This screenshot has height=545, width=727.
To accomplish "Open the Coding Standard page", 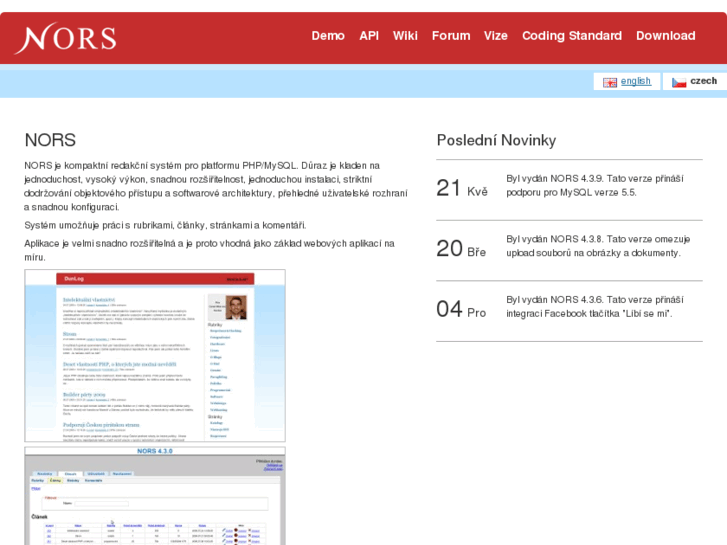I will (x=572, y=36).
